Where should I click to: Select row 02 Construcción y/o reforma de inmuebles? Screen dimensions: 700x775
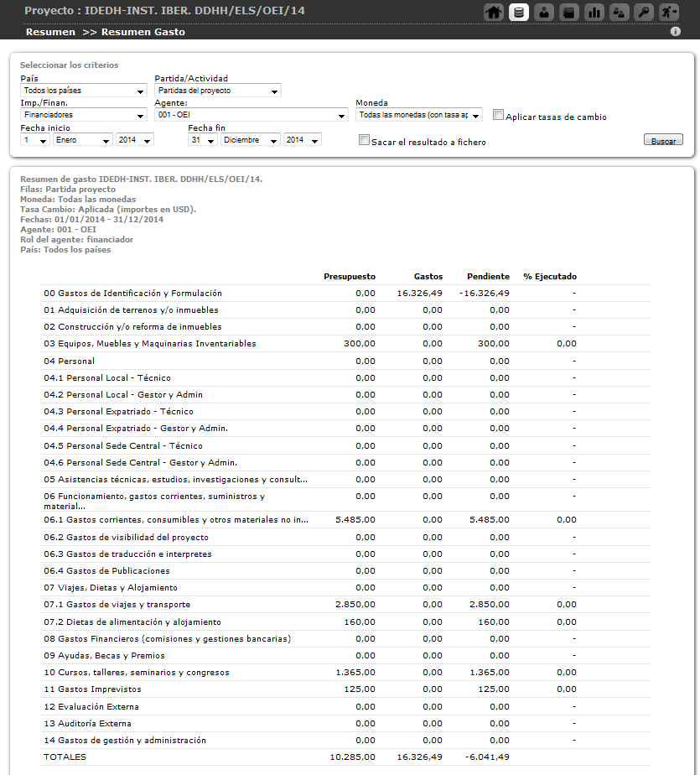tap(345, 327)
